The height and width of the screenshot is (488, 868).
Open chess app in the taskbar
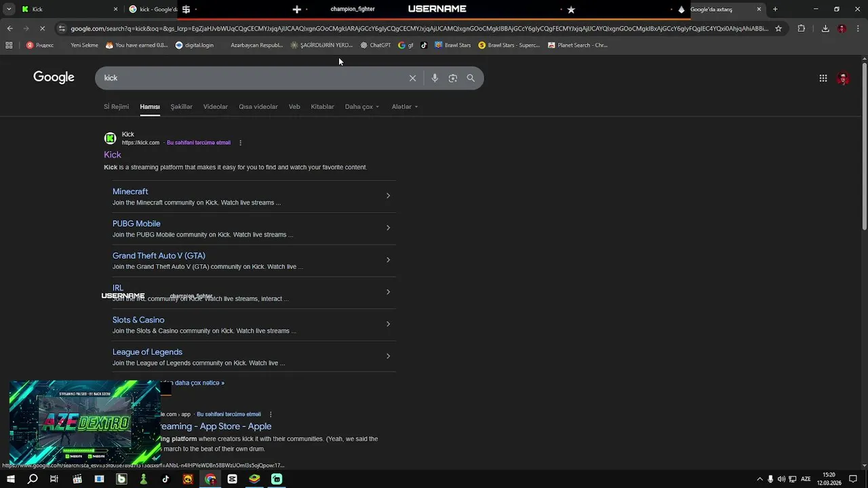tap(144, 479)
